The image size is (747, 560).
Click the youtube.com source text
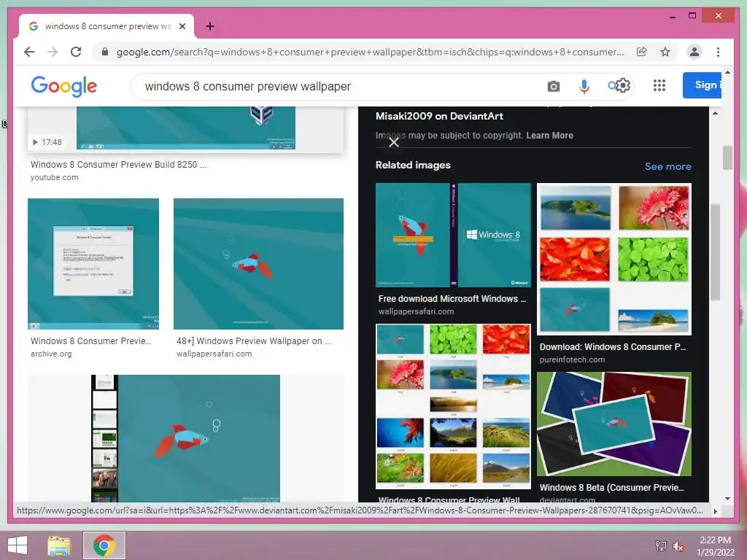(54, 177)
